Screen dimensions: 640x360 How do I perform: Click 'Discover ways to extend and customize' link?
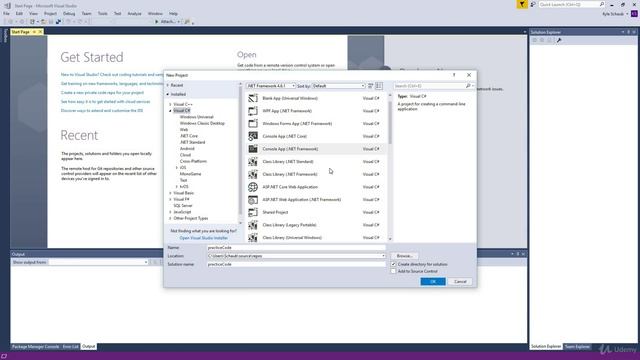pyautogui.click(x=102, y=111)
